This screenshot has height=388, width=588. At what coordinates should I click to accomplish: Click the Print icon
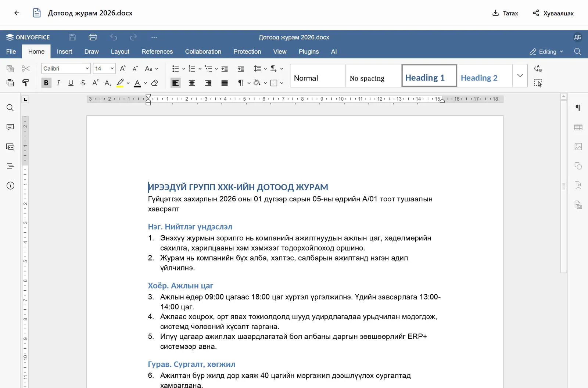pyautogui.click(x=93, y=37)
